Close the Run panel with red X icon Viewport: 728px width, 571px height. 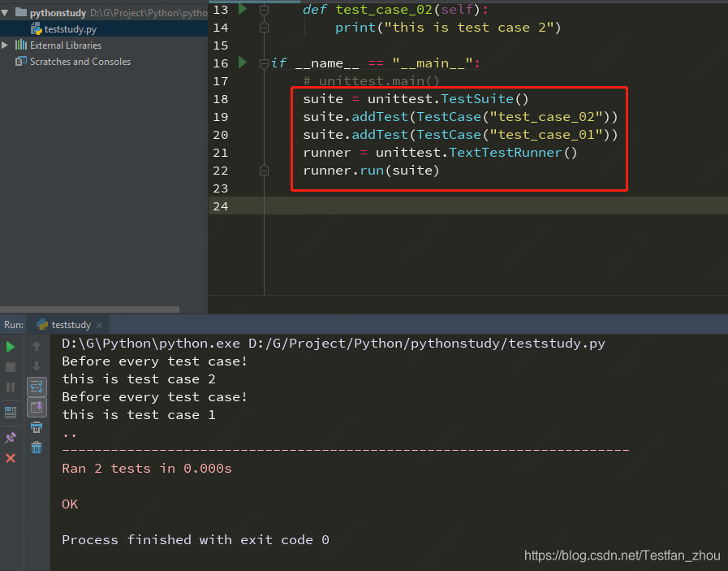point(11,459)
